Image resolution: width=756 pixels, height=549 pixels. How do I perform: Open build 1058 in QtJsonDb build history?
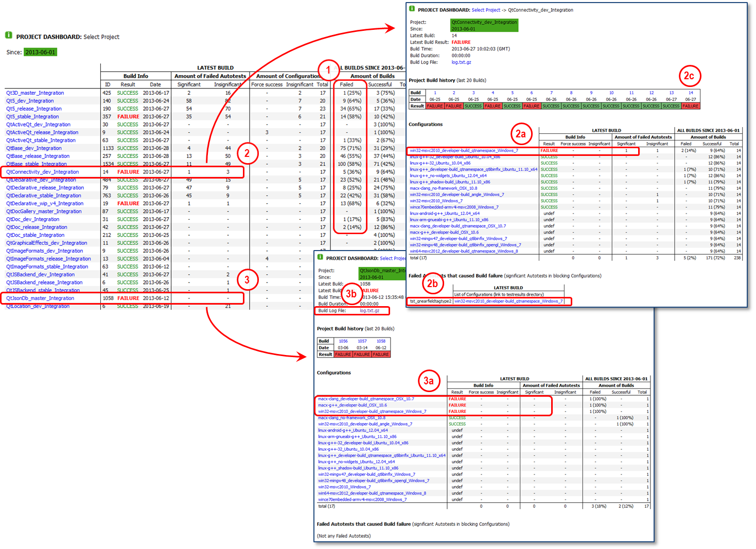(x=381, y=341)
